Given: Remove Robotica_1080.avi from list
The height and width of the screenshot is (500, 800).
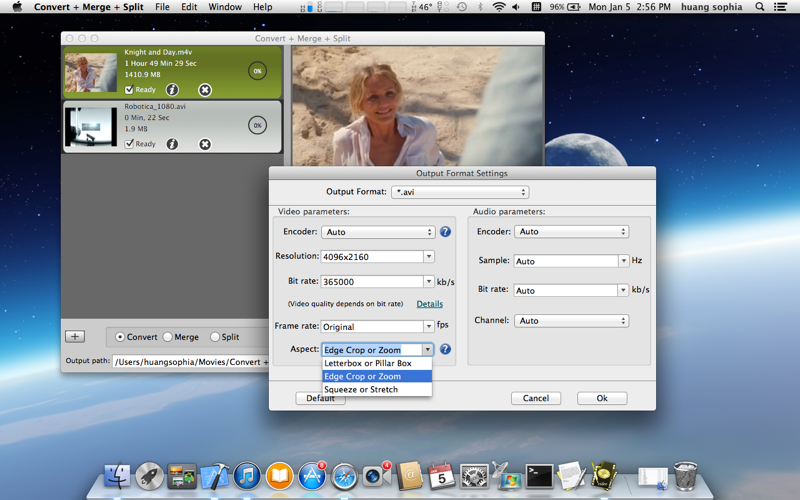Looking at the screenshot, I should tap(205, 144).
